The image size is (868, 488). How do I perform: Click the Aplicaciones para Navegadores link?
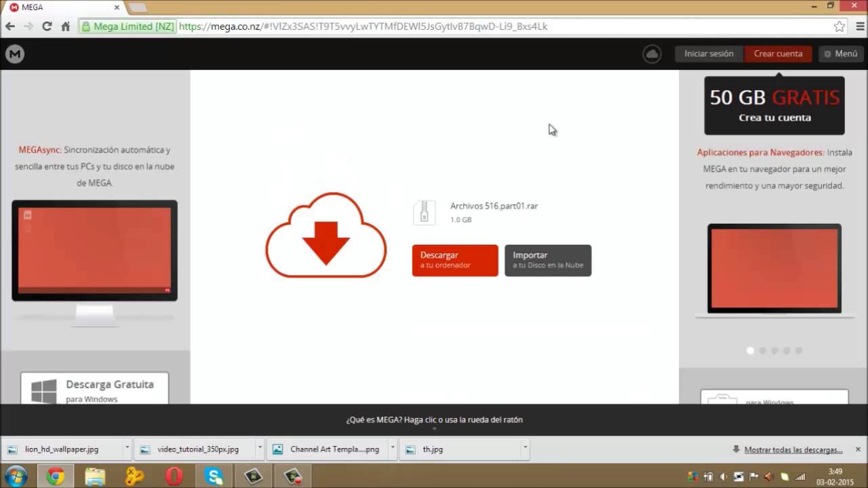tap(761, 152)
